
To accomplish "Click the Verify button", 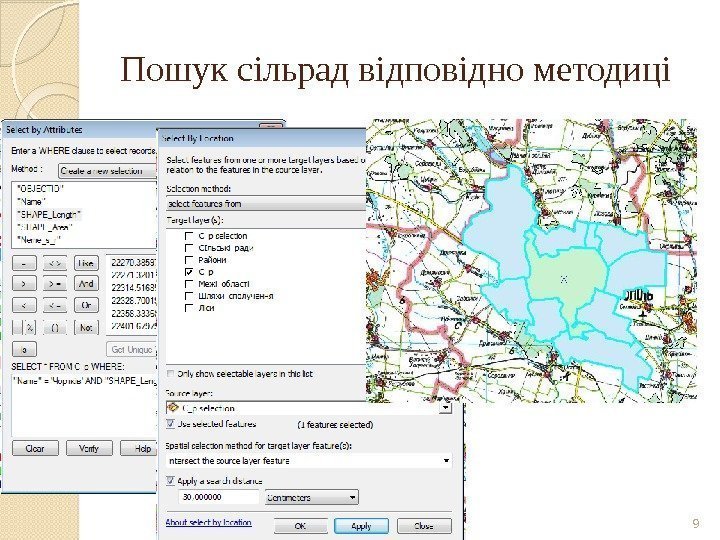I will pos(89,448).
